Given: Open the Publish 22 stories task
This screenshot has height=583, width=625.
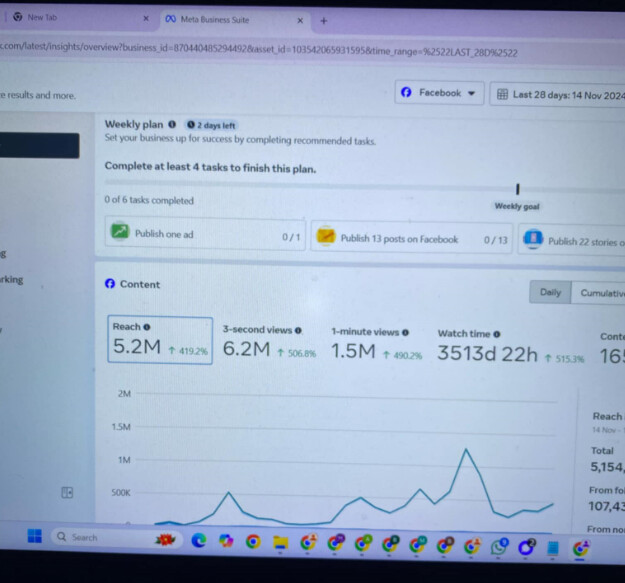Looking at the screenshot, I should click(x=572, y=240).
